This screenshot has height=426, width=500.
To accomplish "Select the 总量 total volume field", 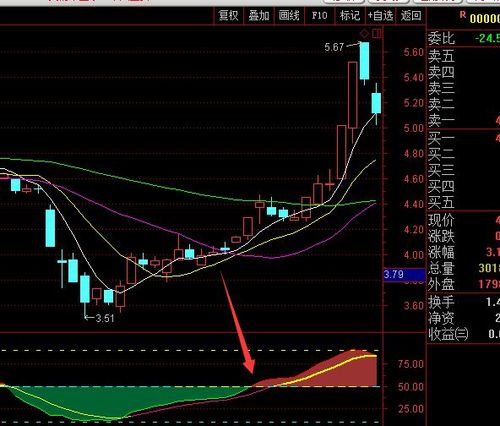I will point(464,268).
